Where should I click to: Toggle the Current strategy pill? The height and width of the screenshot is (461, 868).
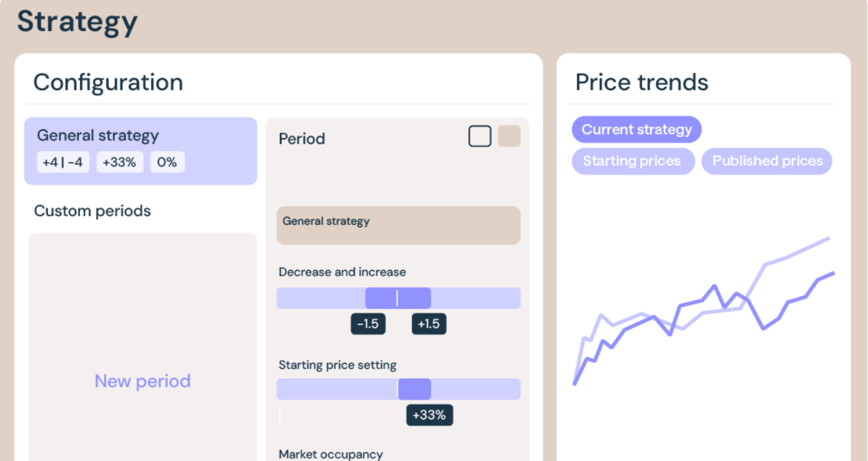636,130
